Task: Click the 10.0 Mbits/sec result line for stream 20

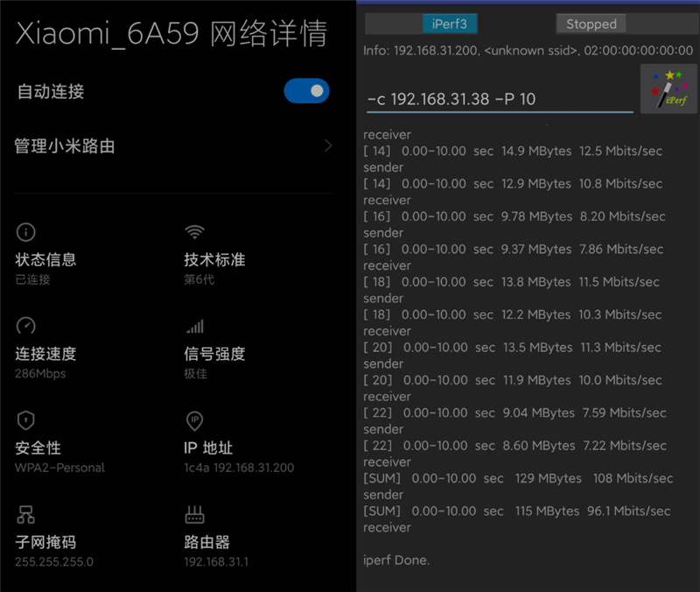Action: pyautogui.click(x=513, y=380)
